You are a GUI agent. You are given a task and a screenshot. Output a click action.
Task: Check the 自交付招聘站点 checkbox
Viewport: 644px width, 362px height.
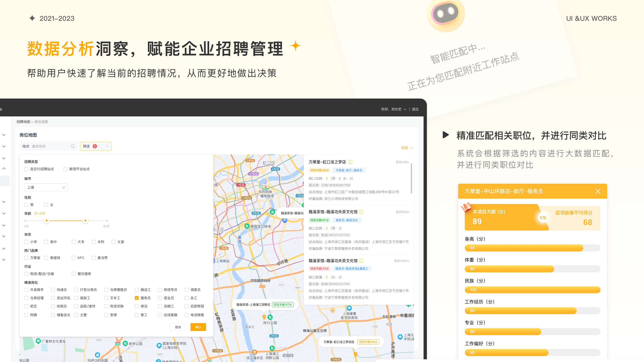coord(26,169)
